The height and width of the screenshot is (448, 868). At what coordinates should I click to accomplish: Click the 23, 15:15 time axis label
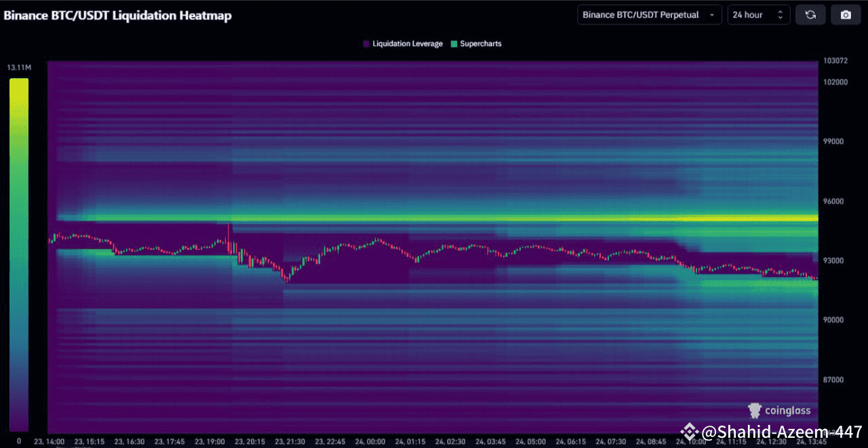coord(89,441)
